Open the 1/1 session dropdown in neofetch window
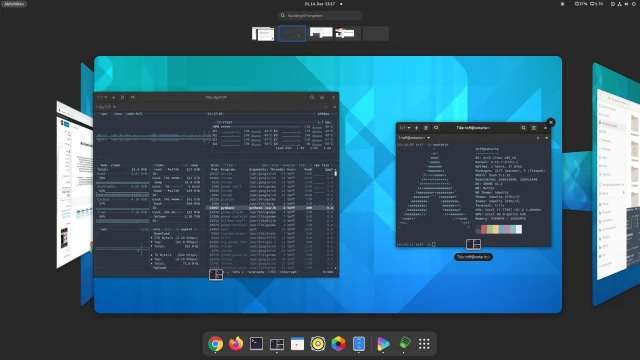This screenshot has height=360, width=640. click(x=405, y=128)
